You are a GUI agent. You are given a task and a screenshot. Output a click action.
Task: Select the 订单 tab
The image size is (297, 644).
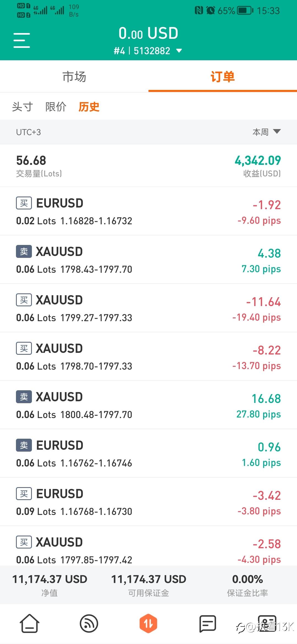point(222,77)
